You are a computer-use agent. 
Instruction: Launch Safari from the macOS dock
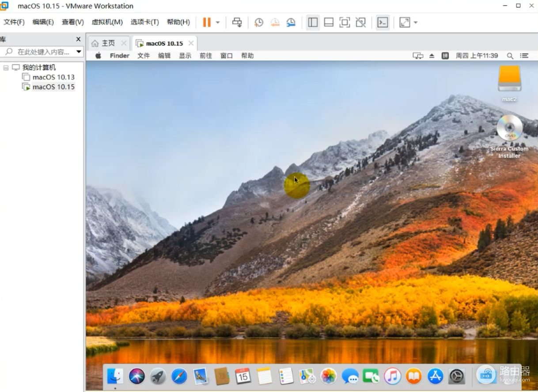(179, 377)
